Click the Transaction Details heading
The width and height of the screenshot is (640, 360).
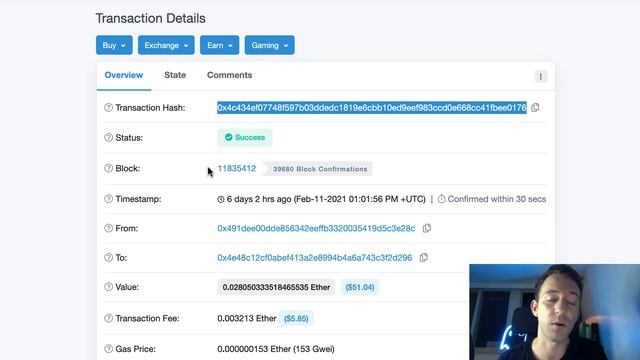(x=151, y=18)
